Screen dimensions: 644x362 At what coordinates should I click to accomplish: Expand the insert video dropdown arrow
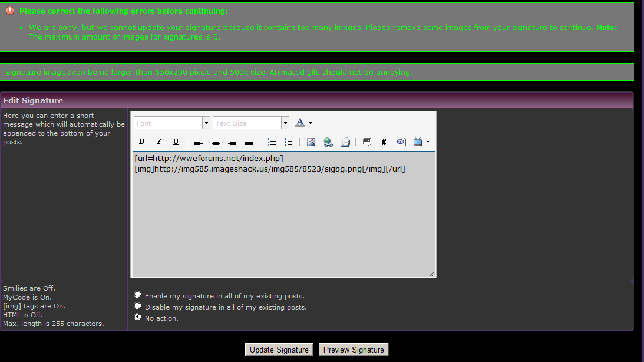click(x=428, y=141)
